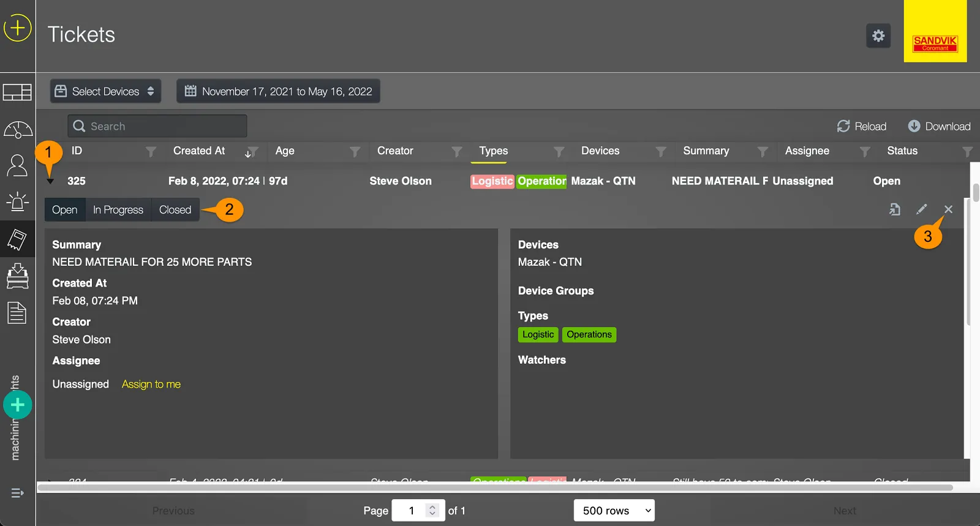The width and height of the screenshot is (980, 526).
Task: Click the export ticket document icon
Action: [895, 209]
